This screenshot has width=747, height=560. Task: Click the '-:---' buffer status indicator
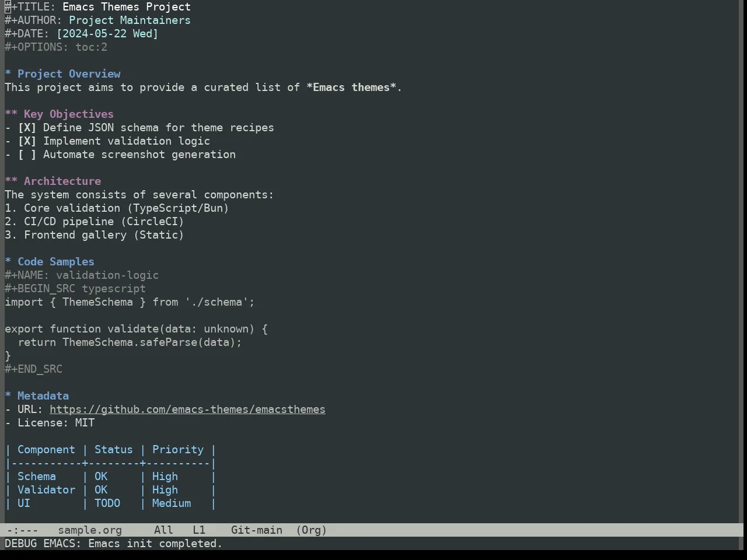click(22, 530)
